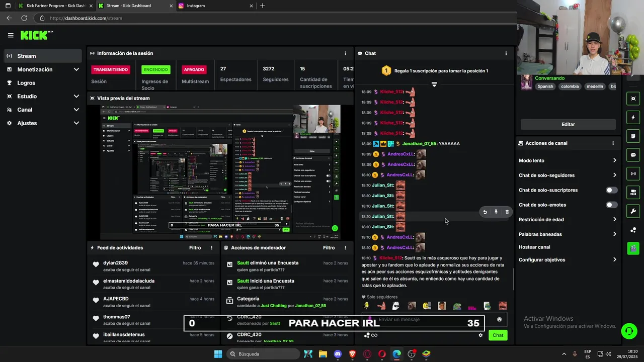
Task: Open the notes document icon in right rail
Action: tap(633, 136)
